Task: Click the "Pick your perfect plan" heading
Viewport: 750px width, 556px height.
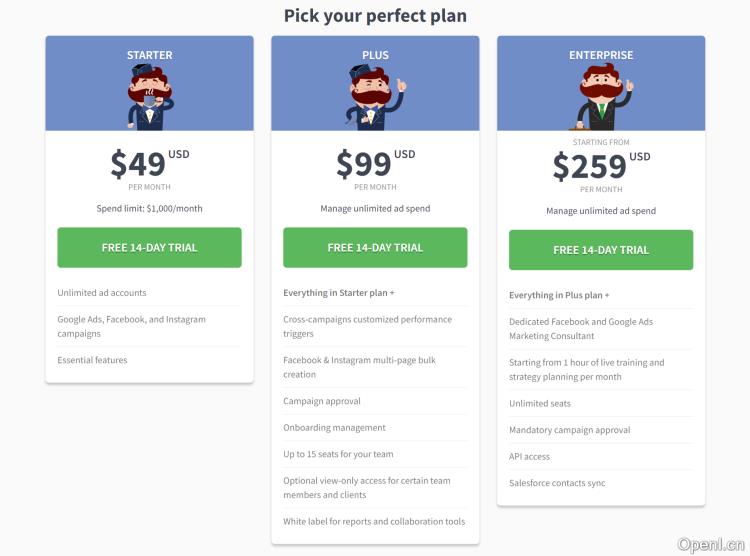Action: 375,16
